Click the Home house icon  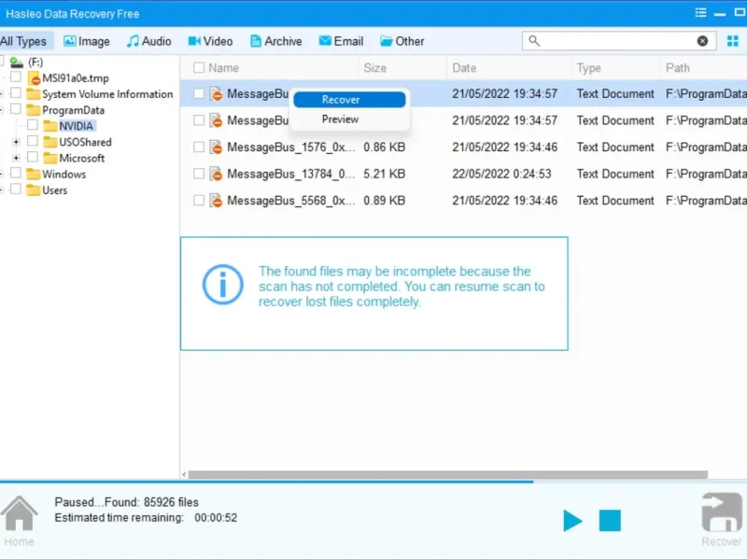19,512
